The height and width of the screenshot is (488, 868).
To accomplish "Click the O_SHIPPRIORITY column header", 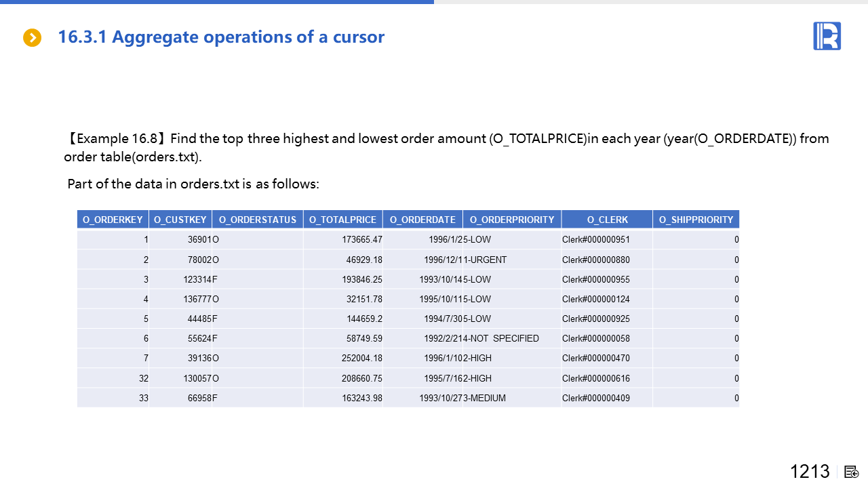I will point(696,220).
